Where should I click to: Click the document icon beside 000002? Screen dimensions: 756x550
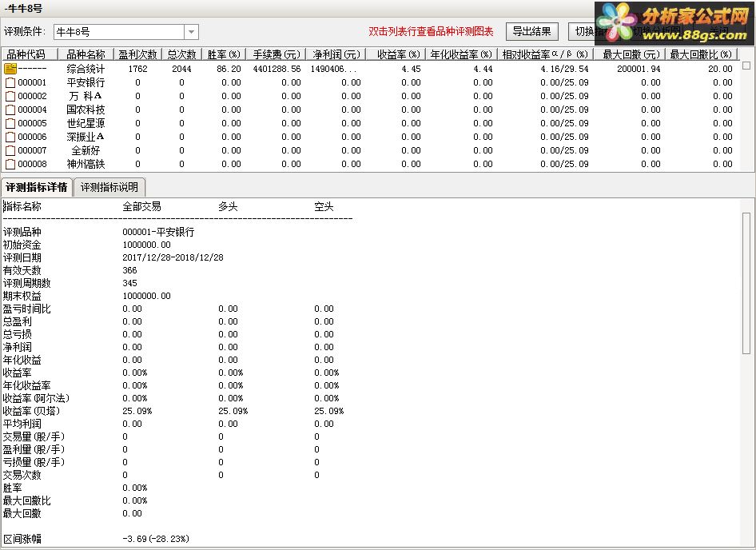click(10, 96)
